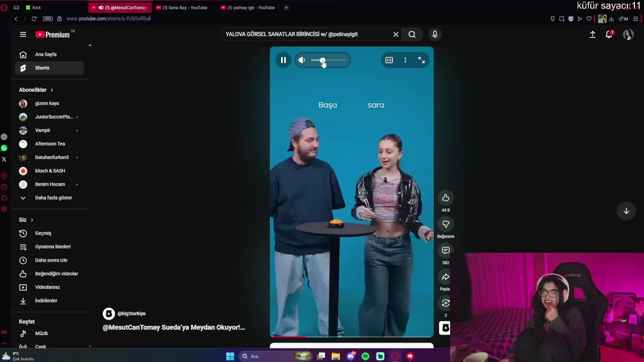Viewport: 644px width, 362px height.
Task: Go to the next Short with down arrow
Action: click(x=626, y=211)
